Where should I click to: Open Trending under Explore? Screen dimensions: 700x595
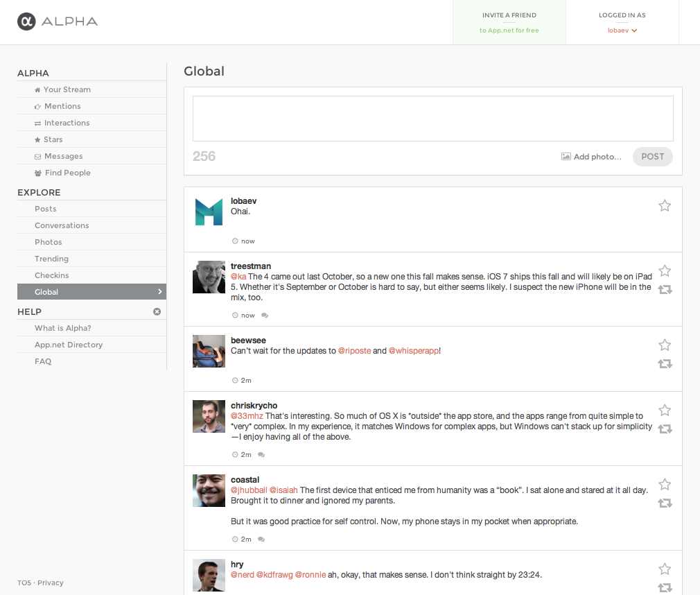coord(51,259)
